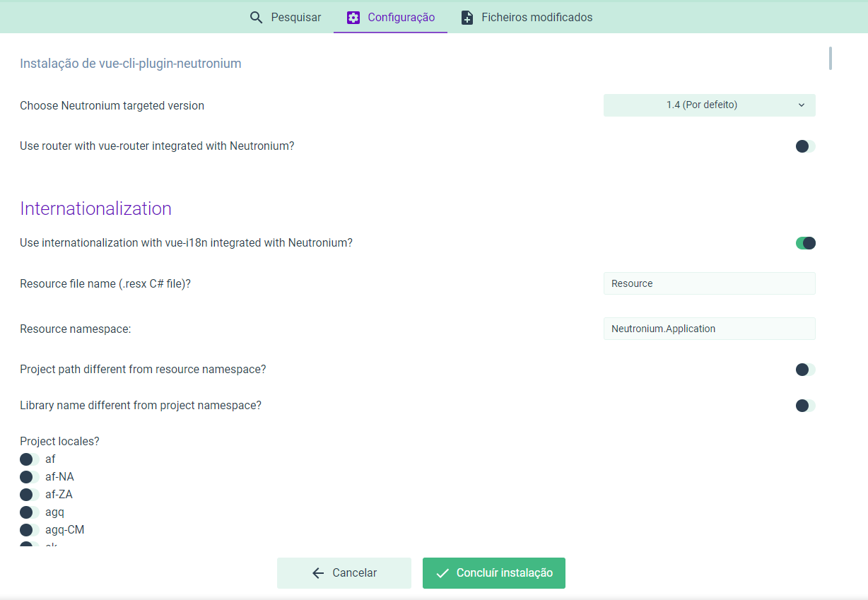Click the Internationalization section heading
The height and width of the screenshot is (600, 868).
coord(95,208)
